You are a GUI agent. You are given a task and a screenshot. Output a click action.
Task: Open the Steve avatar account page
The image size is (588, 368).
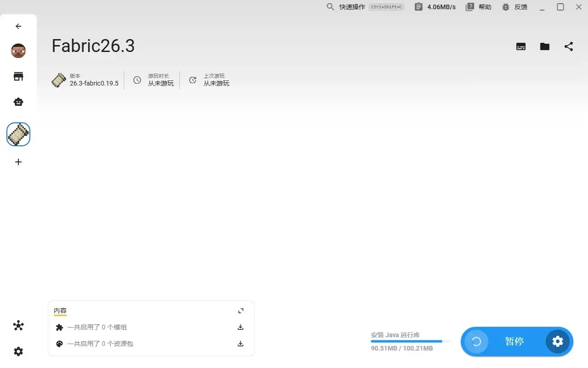pos(18,51)
